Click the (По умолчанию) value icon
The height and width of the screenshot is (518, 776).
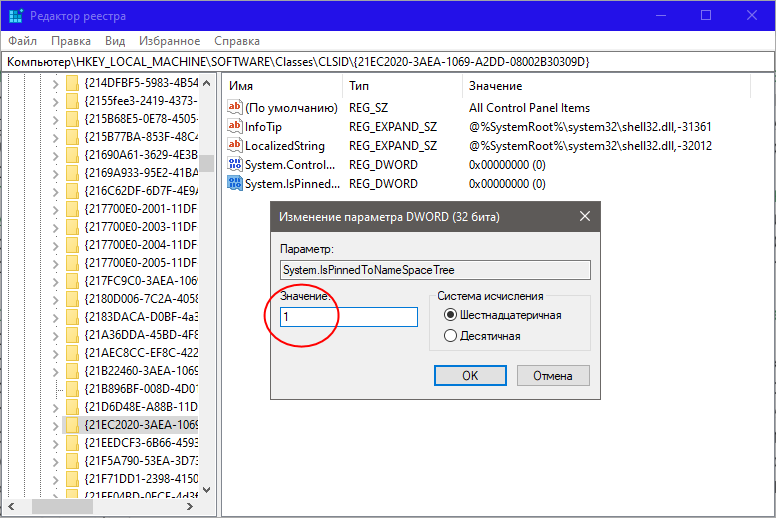(235, 108)
